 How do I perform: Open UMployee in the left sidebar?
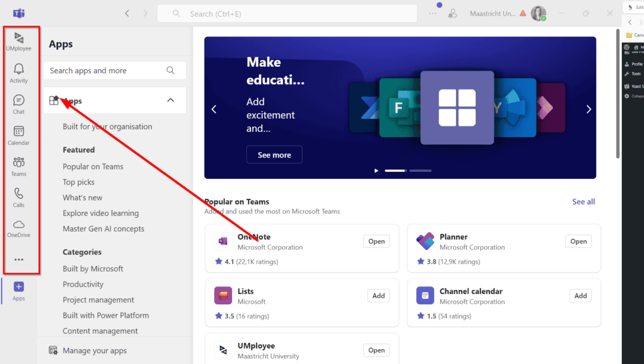pos(18,41)
